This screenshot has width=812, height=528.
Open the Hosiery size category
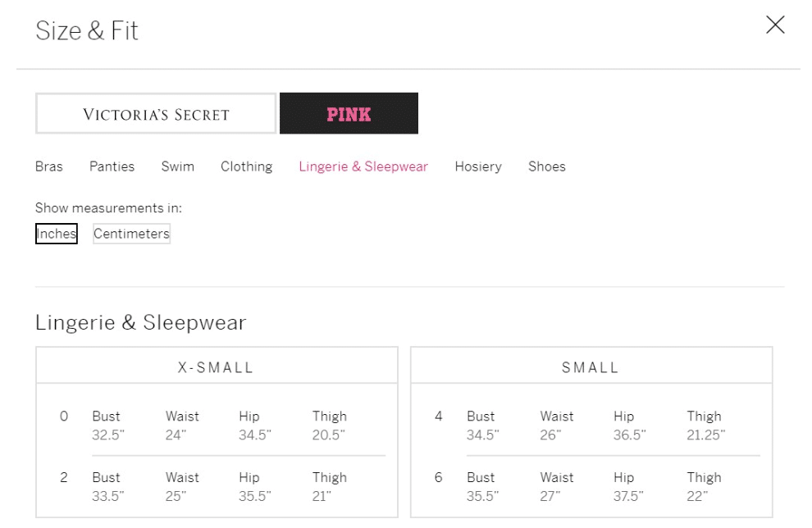(x=478, y=166)
